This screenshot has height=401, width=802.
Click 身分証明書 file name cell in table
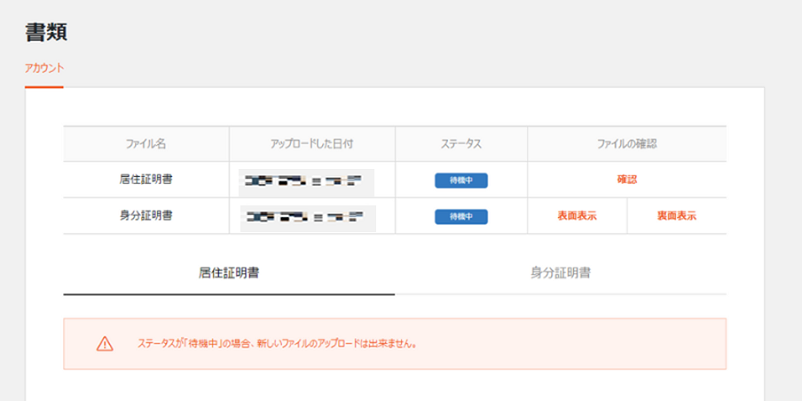(x=146, y=216)
